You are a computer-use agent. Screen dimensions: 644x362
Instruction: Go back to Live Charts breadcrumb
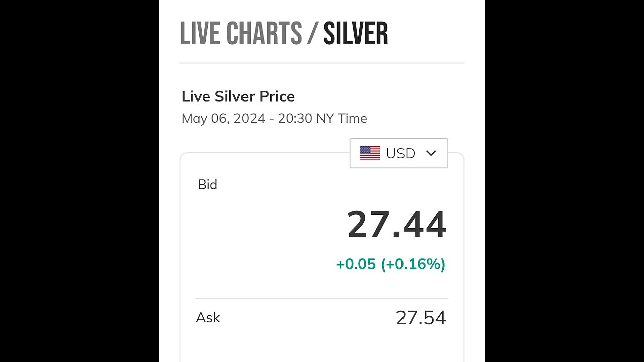pyautogui.click(x=240, y=34)
